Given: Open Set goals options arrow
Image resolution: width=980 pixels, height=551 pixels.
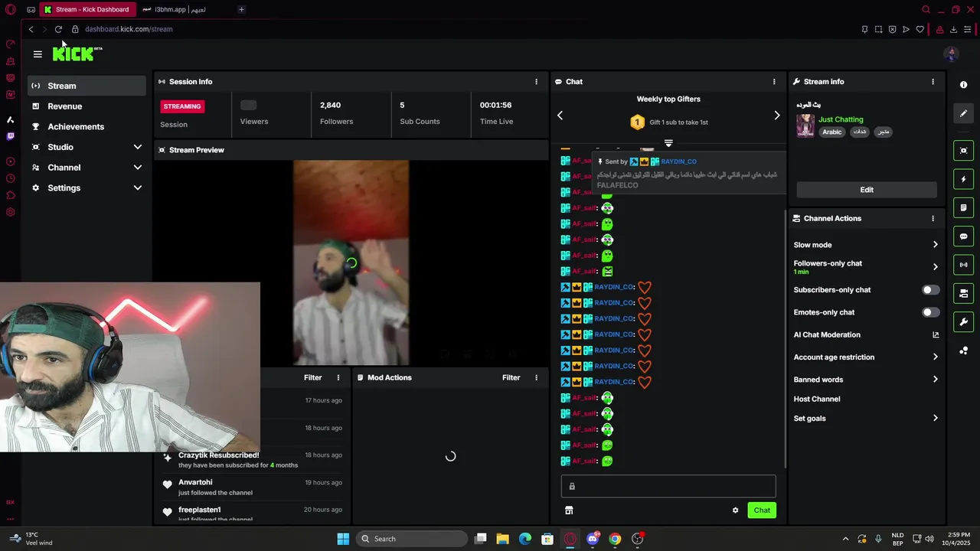Looking at the screenshot, I should [x=935, y=419].
